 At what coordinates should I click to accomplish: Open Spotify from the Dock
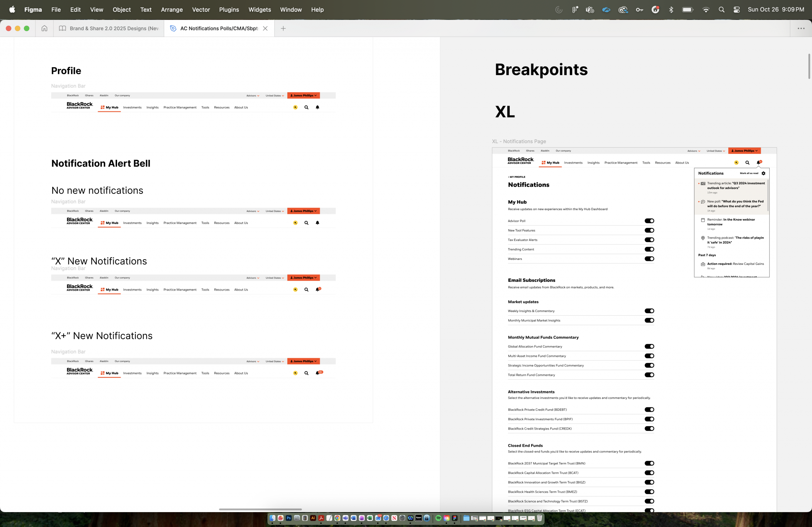click(438, 518)
